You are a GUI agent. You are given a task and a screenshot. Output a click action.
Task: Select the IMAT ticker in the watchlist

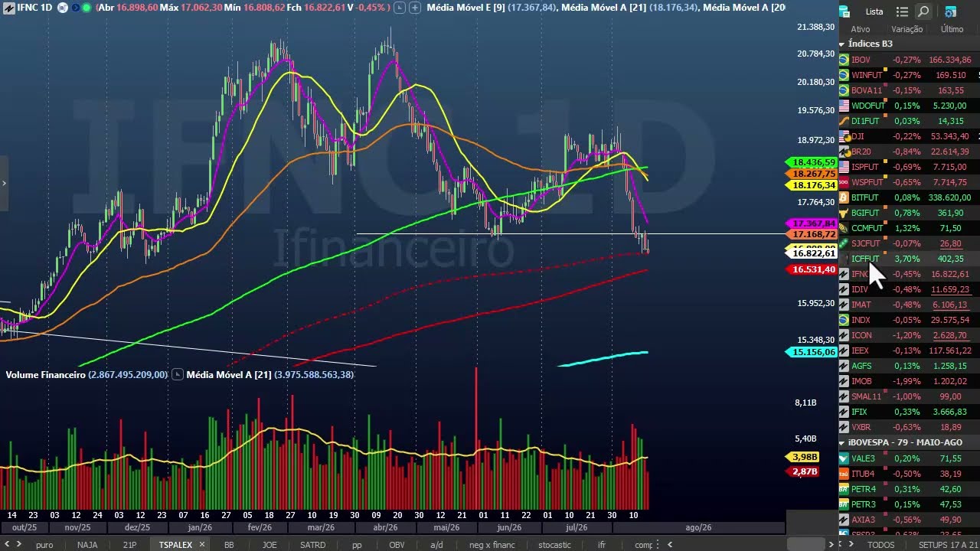[x=861, y=305]
